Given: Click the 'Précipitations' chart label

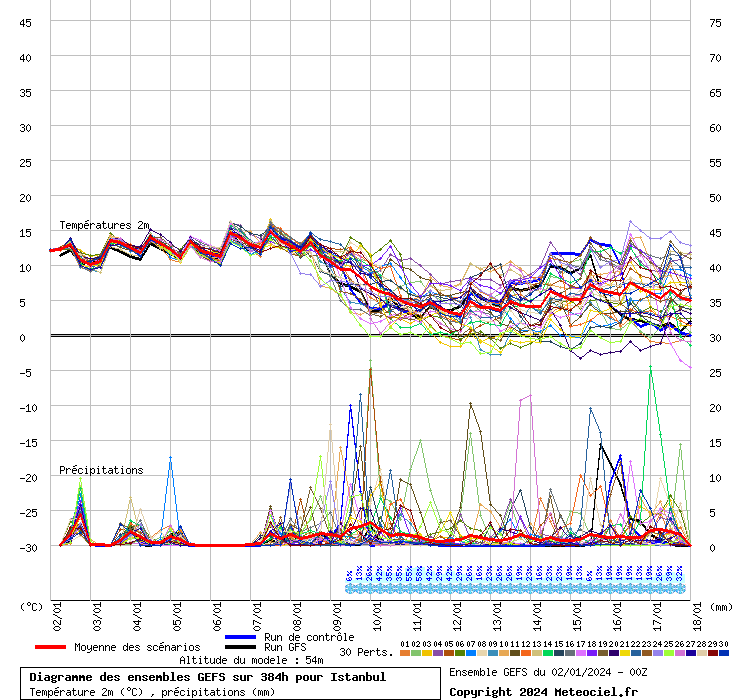Looking at the screenshot, I should click(x=101, y=470).
